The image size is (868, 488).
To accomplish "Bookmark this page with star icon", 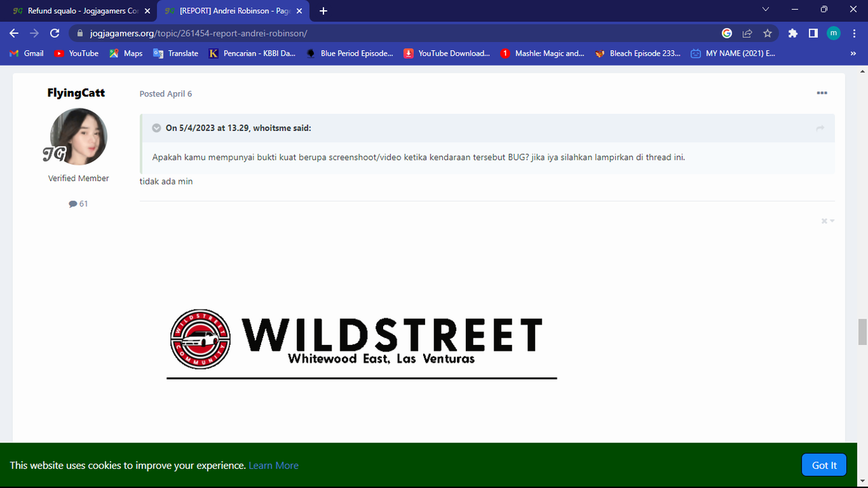I will (768, 33).
